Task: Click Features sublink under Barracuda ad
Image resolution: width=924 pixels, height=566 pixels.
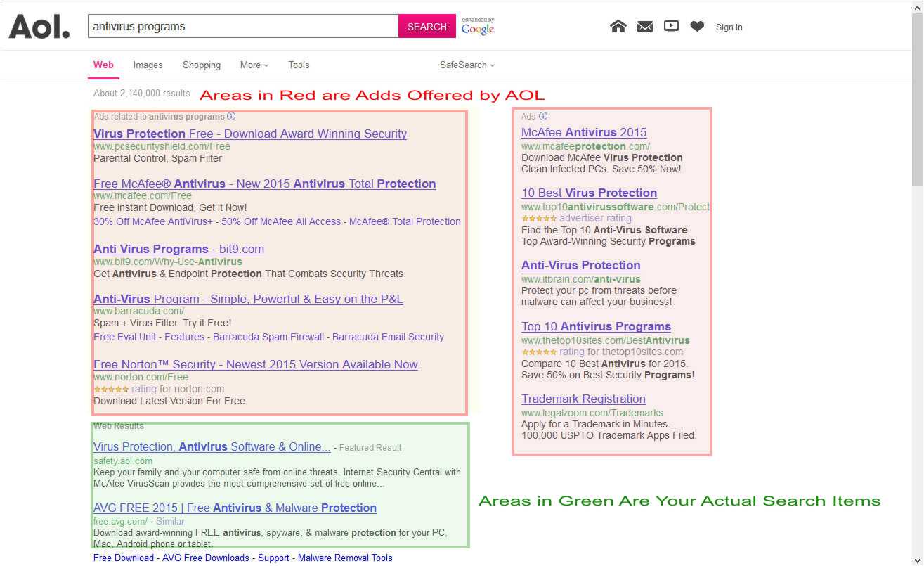Action: 185,337
